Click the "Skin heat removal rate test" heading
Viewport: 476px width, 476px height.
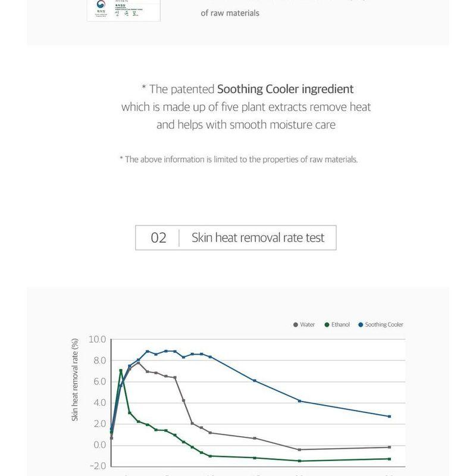coord(258,237)
